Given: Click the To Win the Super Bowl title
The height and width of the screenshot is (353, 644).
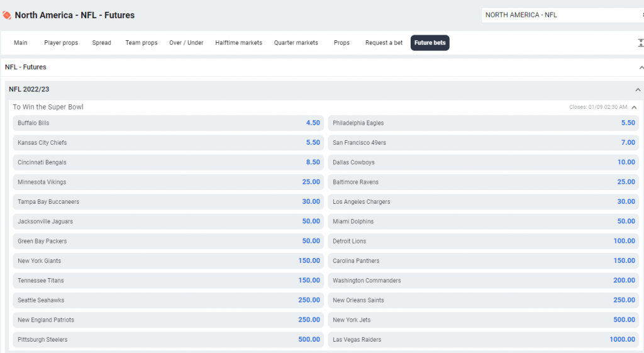Looking at the screenshot, I should coord(48,107).
